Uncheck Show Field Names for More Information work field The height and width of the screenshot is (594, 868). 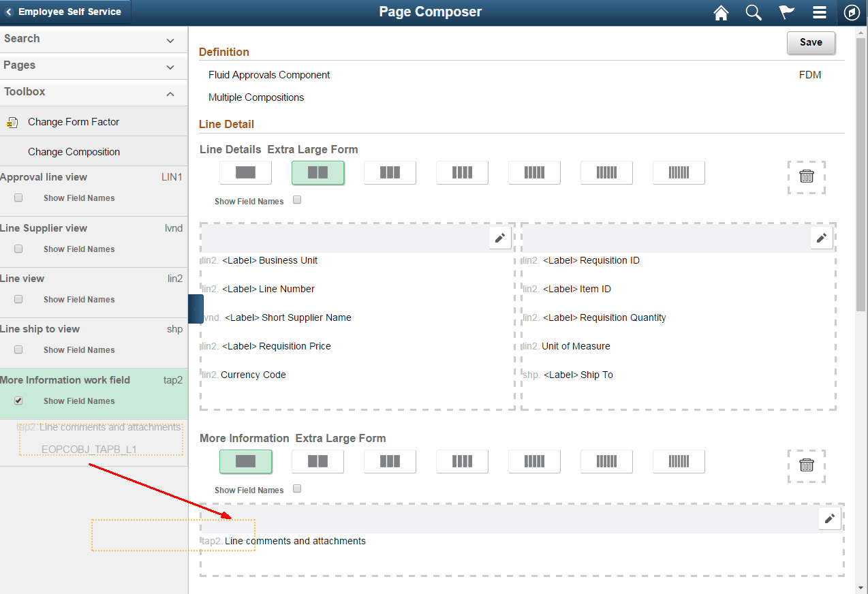[18, 401]
